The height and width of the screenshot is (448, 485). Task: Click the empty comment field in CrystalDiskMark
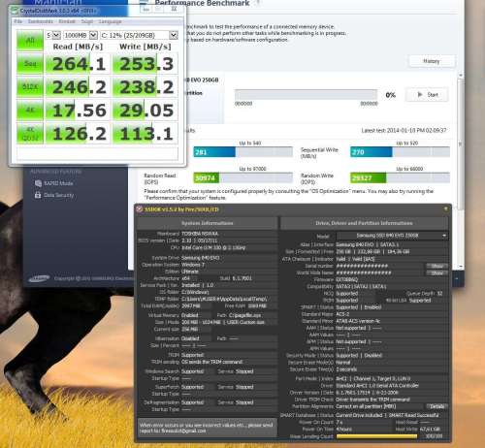click(x=97, y=154)
